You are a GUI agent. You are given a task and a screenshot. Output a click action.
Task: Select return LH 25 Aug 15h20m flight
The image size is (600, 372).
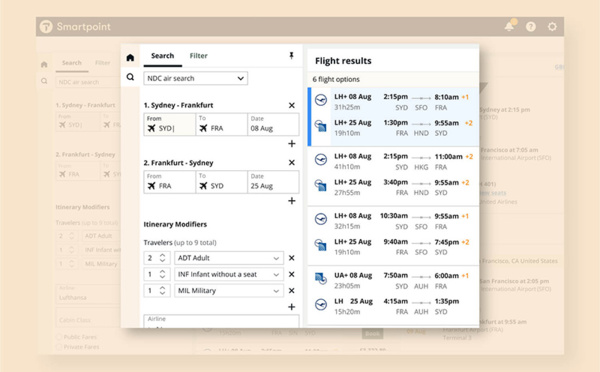pos(393,307)
